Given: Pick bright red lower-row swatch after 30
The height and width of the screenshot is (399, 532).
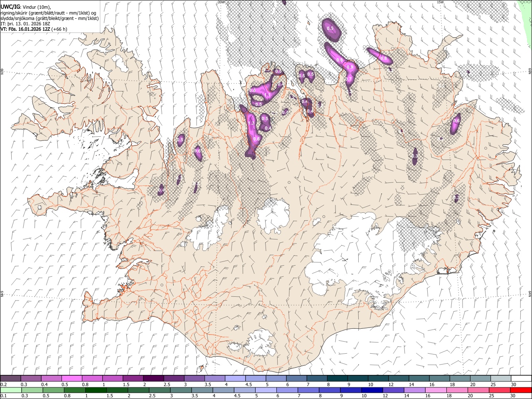Looking at the screenshot, I should point(521,390).
